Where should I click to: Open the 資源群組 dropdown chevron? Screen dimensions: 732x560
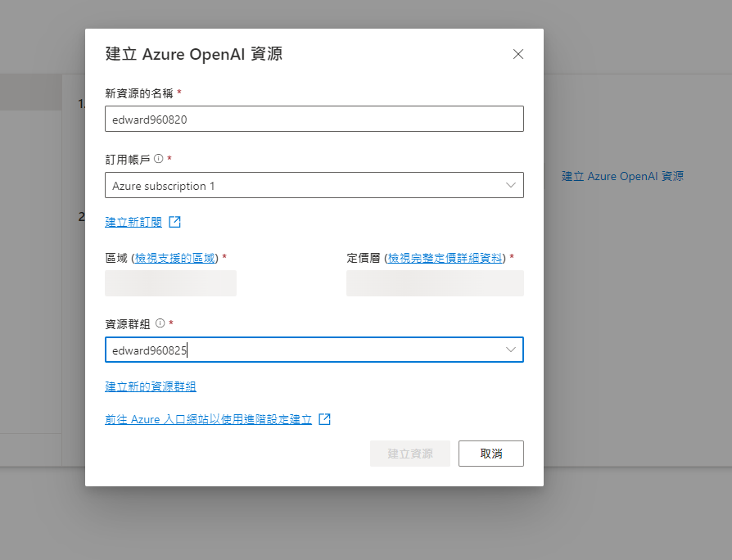tap(509, 350)
